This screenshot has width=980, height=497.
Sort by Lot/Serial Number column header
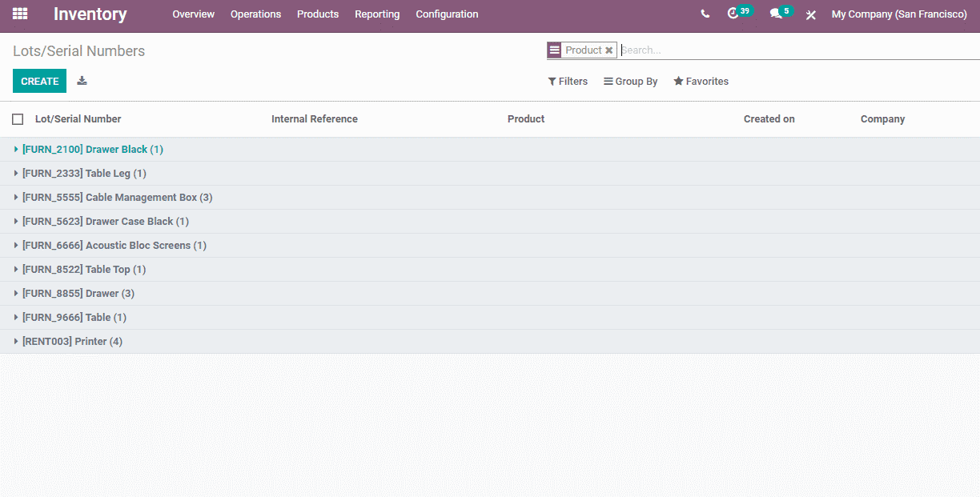78,119
